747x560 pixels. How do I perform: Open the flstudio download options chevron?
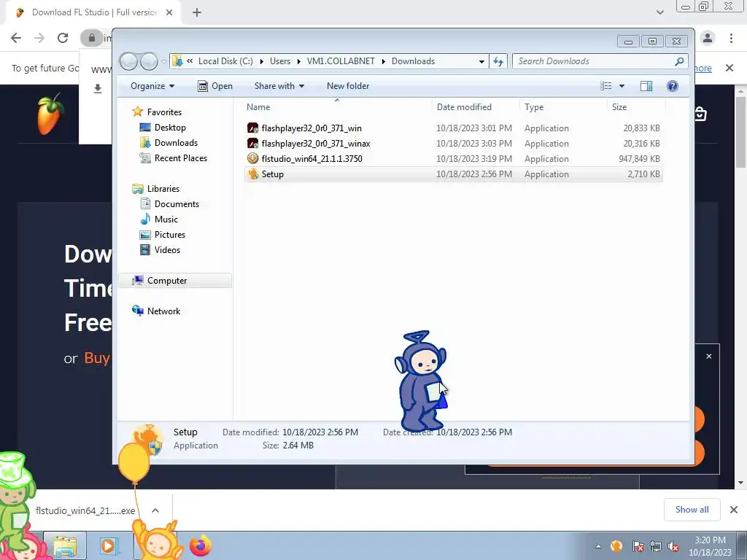point(155,510)
